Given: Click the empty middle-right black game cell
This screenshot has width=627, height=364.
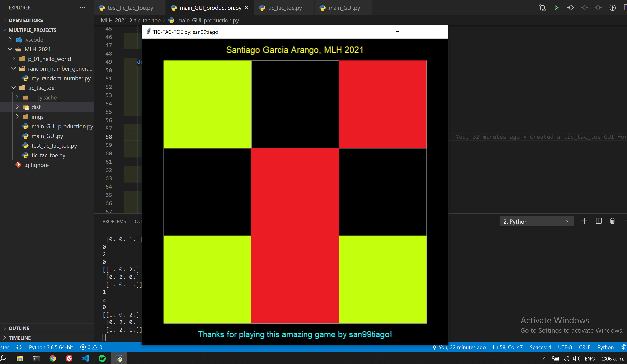Looking at the screenshot, I should [383, 192].
